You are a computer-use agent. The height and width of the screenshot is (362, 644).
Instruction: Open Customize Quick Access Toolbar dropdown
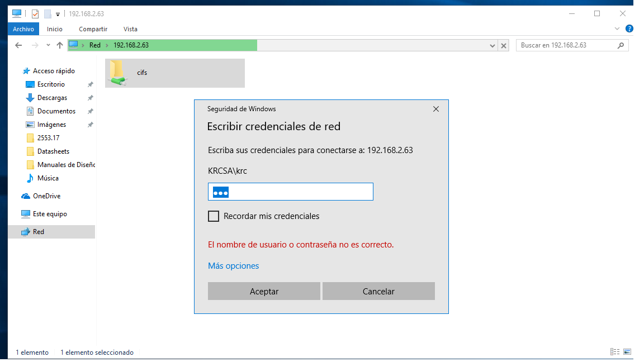58,15
